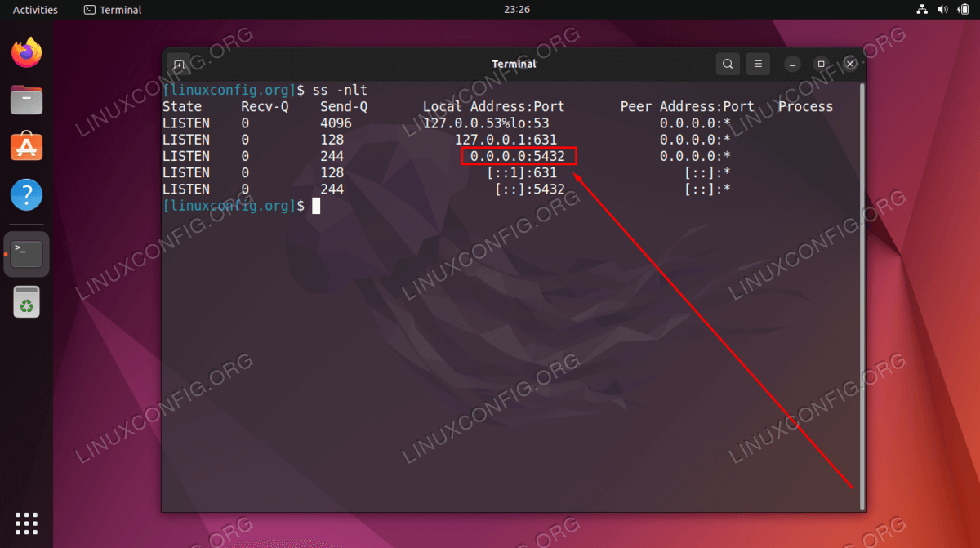Open the Activities overview

click(35, 10)
